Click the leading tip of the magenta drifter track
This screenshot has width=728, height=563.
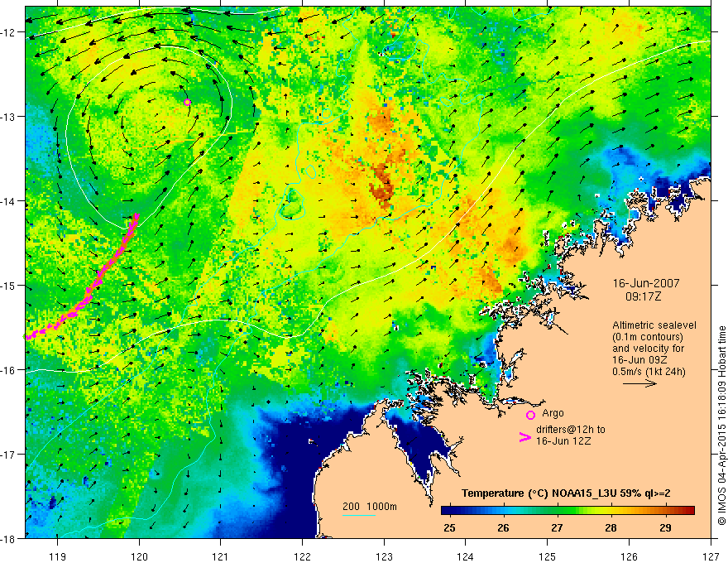[136, 216]
